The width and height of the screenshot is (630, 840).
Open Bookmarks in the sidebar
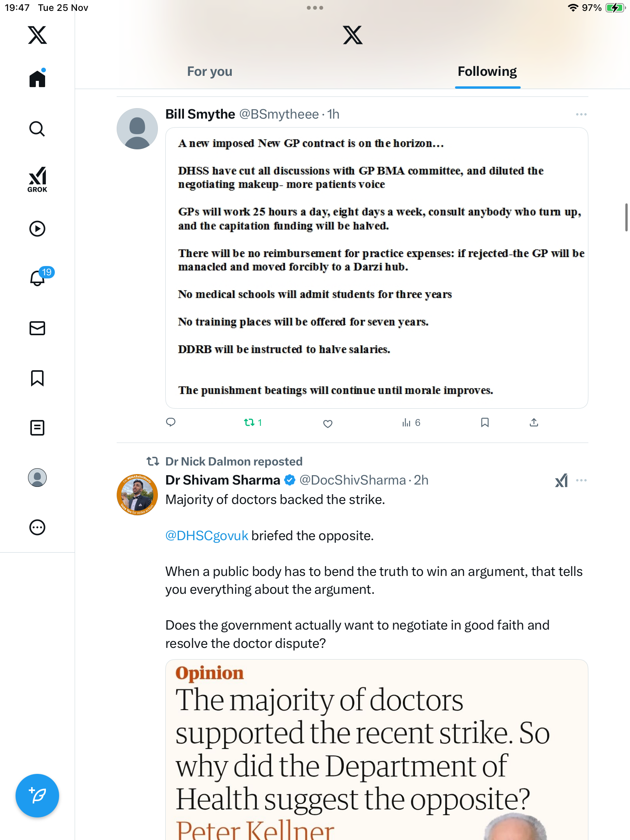coord(37,378)
